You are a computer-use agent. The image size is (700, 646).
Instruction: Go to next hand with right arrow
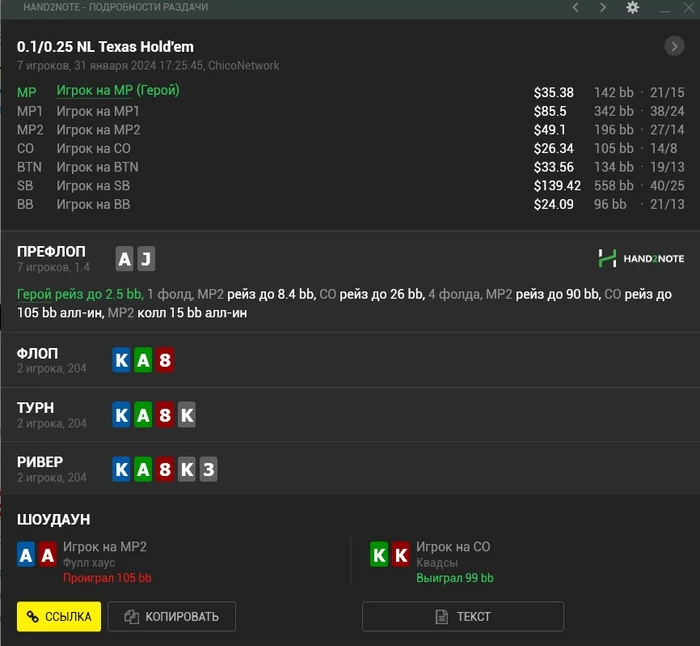[x=603, y=7]
